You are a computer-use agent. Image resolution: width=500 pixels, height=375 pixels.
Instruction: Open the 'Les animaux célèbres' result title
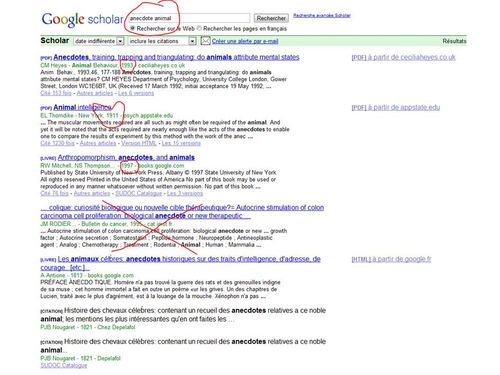tap(180, 263)
